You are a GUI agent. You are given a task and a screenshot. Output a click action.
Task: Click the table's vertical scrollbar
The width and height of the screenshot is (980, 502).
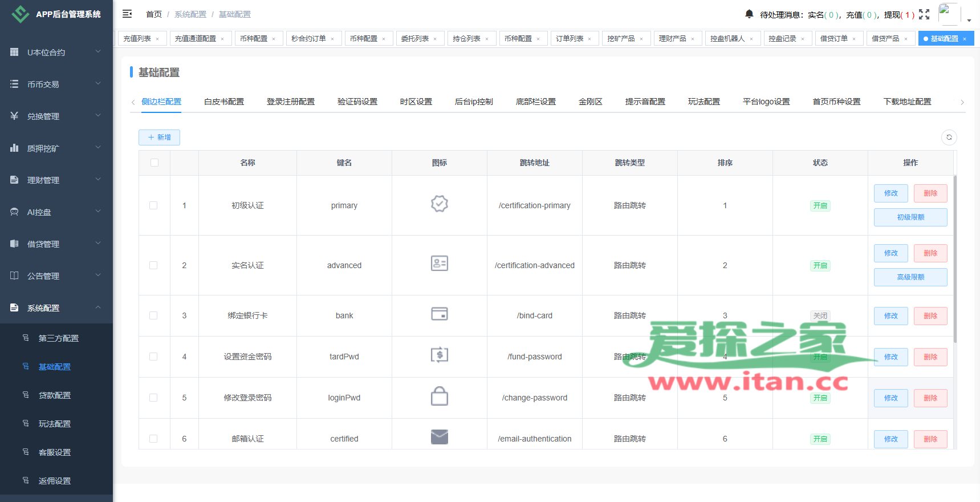point(955,257)
